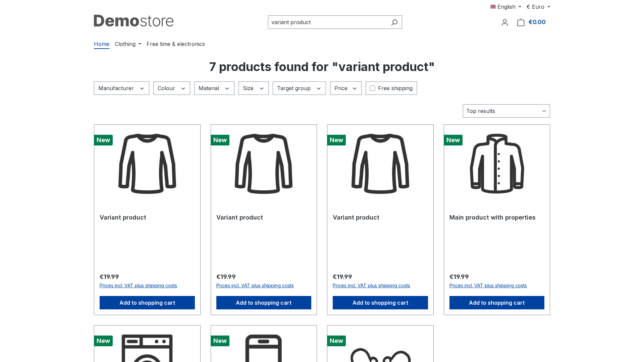The image size is (644, 362).
Task: Open the smartphone product image
Action: pyautogui.click(x=264, y=348)
